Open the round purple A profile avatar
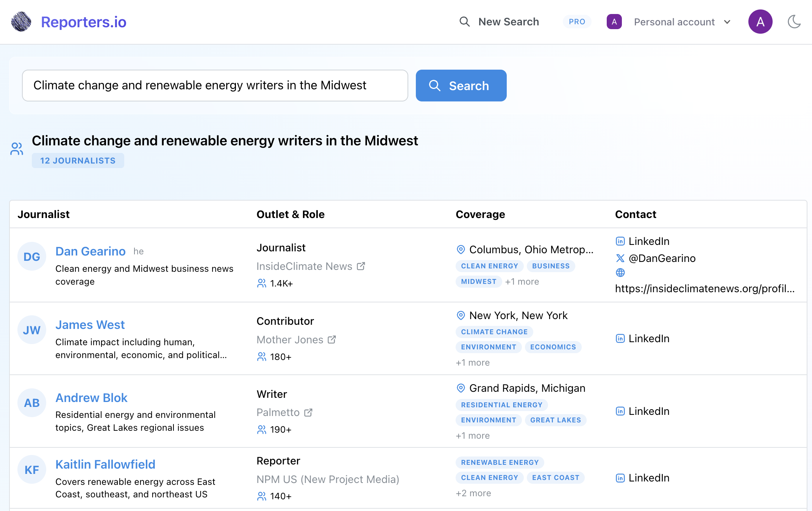The image size is (812, 511). pos(760,22)
